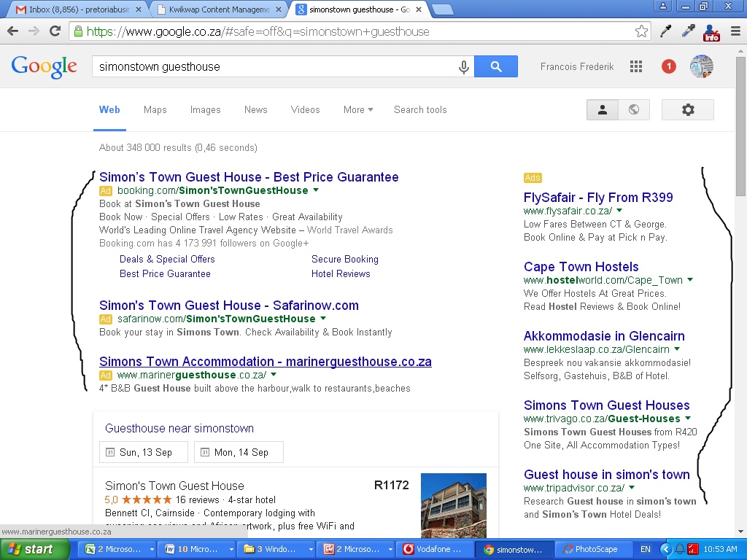Click the Google logo
747x560 pixels.
point(44,66)
